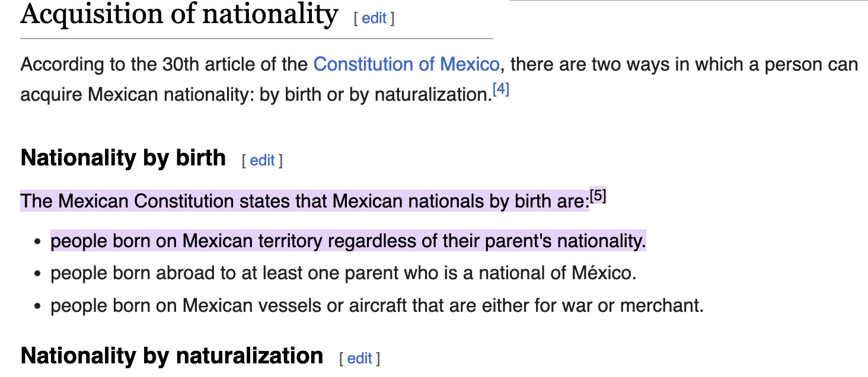Click the word naturalization in the intro paragraph
Image resolution: width=868 pixels, height=377 pixels.
point(430,95)
